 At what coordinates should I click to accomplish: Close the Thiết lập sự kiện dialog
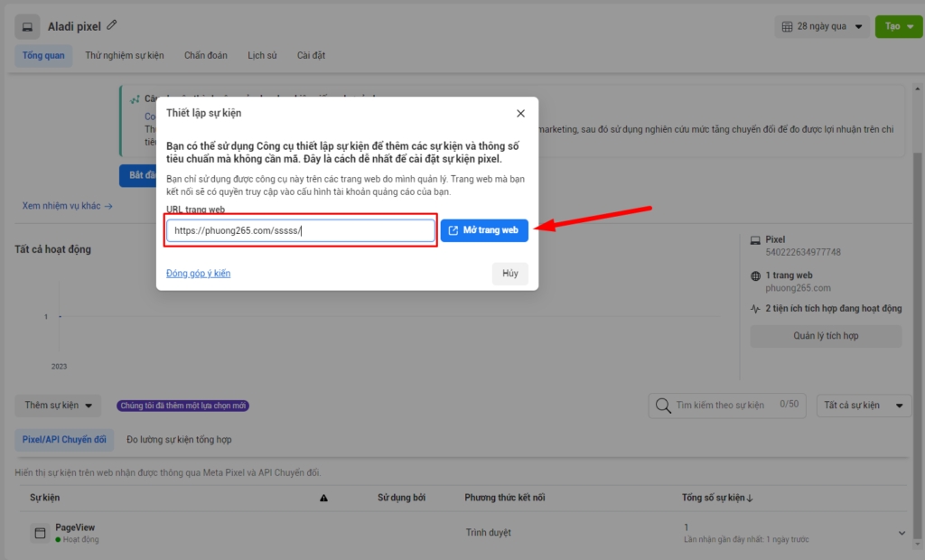pos(520,114)
